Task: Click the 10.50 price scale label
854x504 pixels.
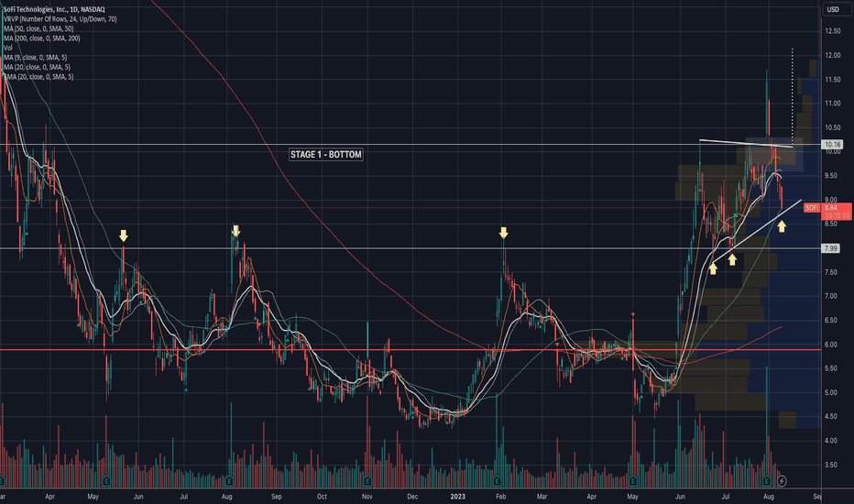Action: pyautogui.click(x=833, y=127)
